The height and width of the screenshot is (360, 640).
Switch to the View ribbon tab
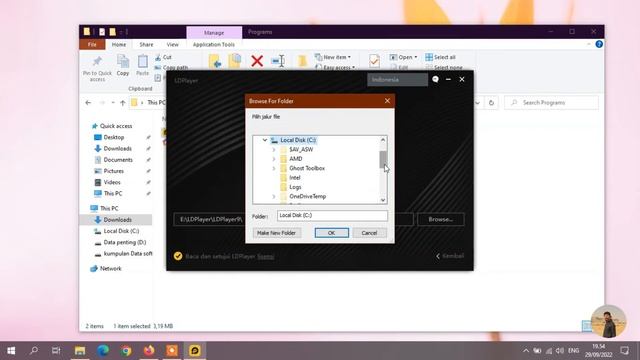coord(172,44)
